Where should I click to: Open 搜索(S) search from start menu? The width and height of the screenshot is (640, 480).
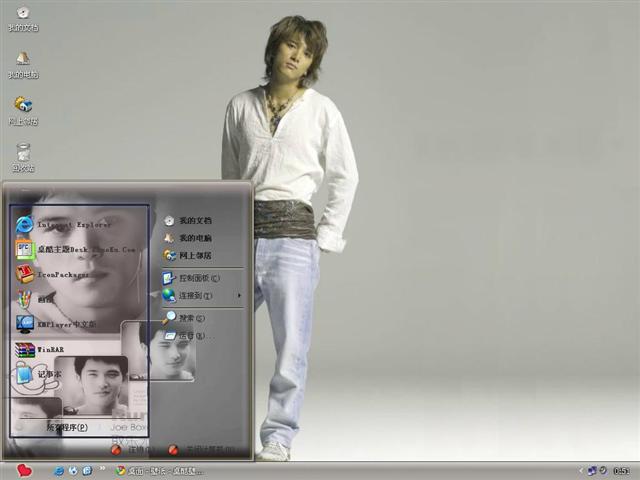click(184, 318)
